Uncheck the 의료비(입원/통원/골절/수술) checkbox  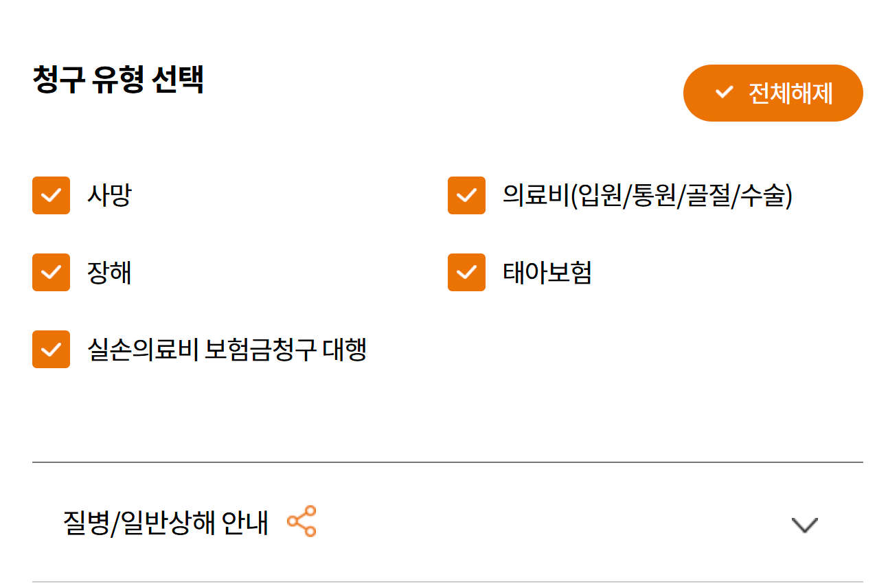(466, 196)
